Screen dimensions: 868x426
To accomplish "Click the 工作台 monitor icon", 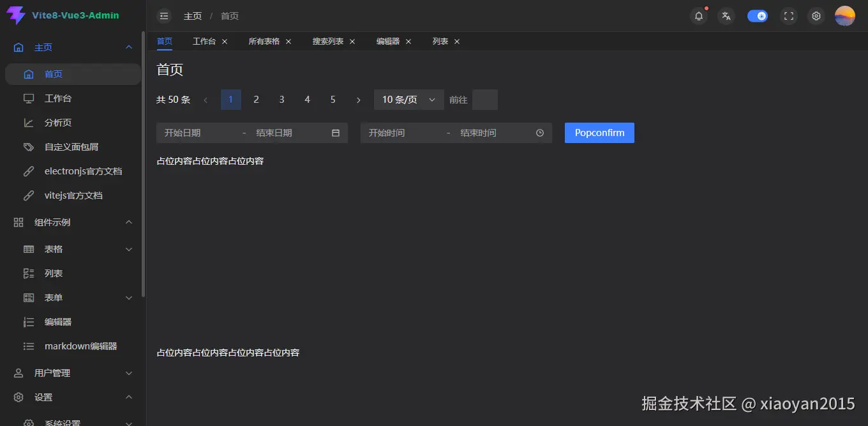I will pyautogui.click(x=28, y=98).
